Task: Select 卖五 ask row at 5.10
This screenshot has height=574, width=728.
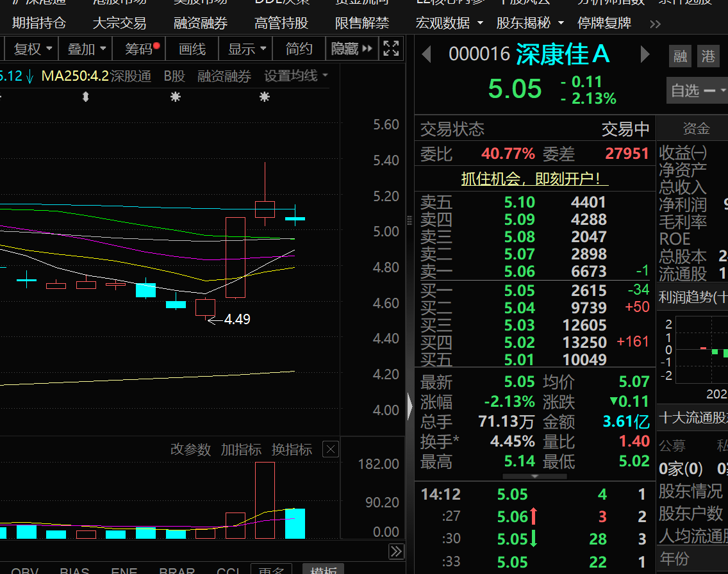Action: click(x=534, y=202)
